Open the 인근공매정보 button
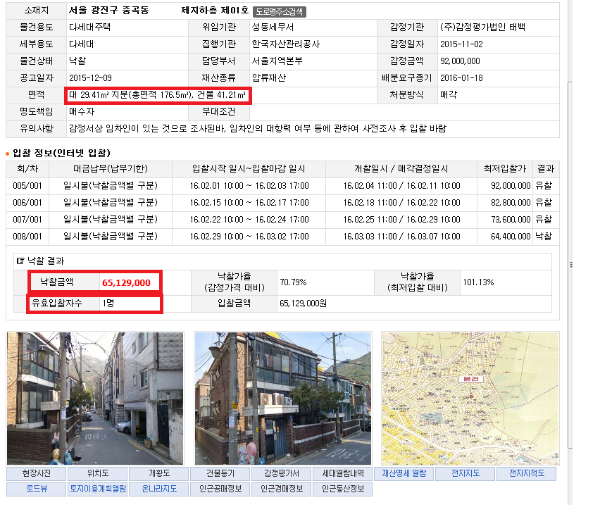 [x=220, y=489]
